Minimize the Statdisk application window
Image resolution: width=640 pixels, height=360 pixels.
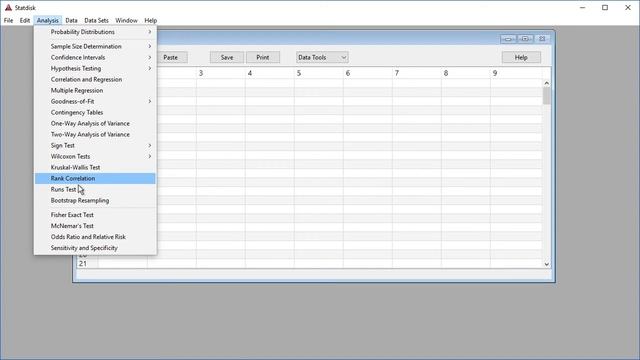click(x=582, y=7)
